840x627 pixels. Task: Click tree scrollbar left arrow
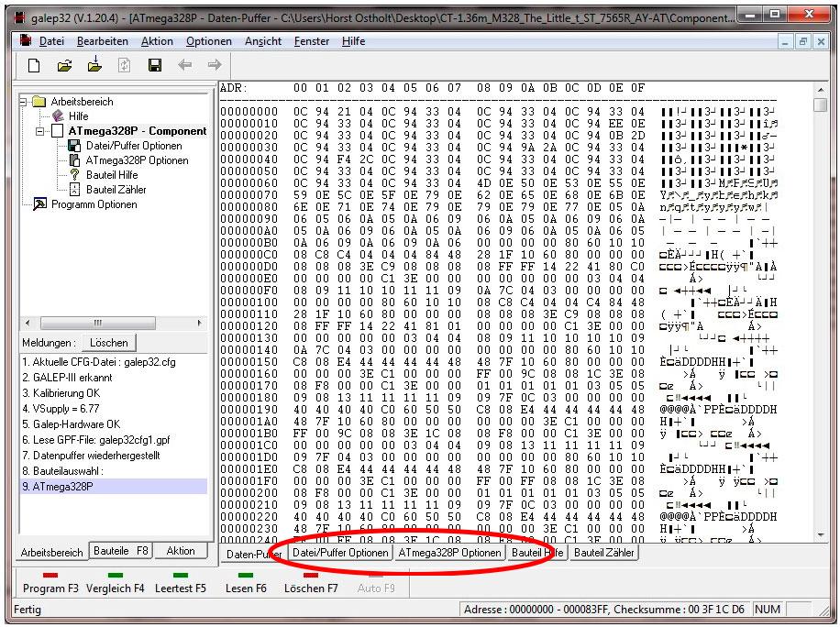(x=28, y=323)
